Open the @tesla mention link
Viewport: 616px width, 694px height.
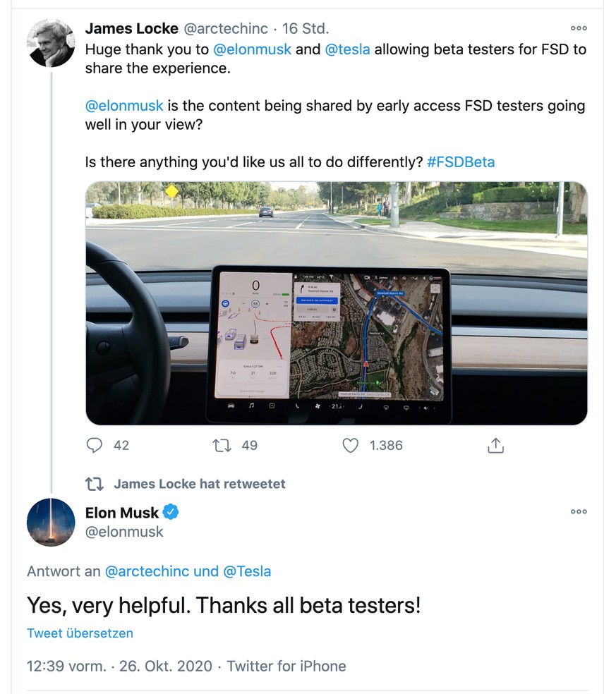347,49
